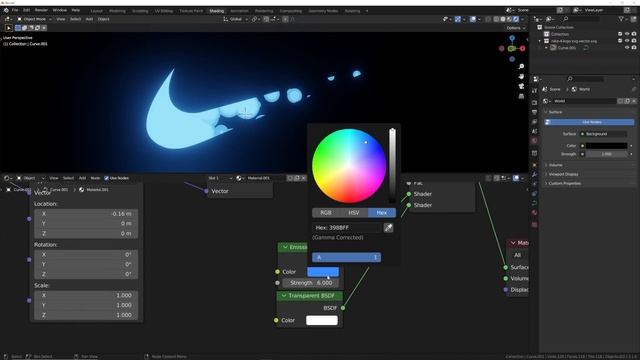Select the Select Box tool icon
Screen dimensions: 640x360
(8, 28)
